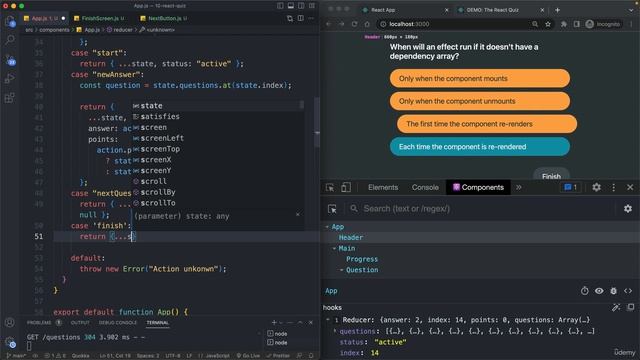The height and width of the screenshot is (360, 640).
Task: View component source code icon
Action: tap(628, 291)
